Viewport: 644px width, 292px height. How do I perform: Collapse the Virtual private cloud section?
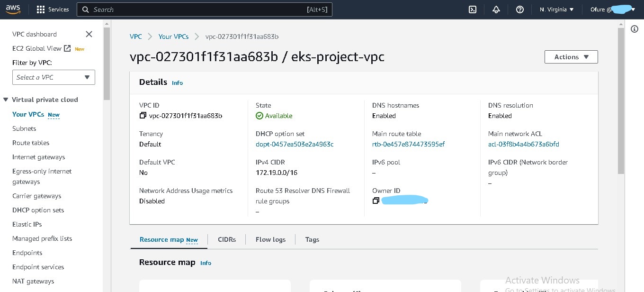(6, 100)
